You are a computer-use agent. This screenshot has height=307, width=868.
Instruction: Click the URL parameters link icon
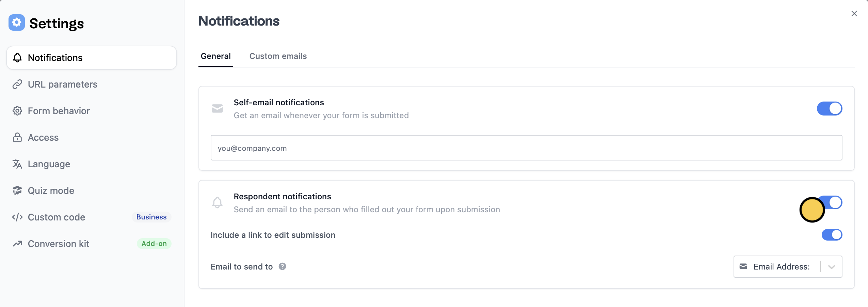coord(17,84)
